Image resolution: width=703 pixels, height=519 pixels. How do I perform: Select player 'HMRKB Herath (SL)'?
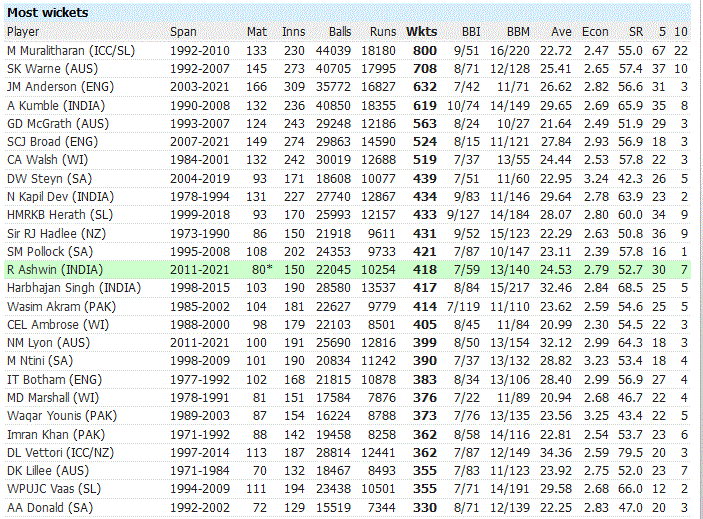point(60,215)
